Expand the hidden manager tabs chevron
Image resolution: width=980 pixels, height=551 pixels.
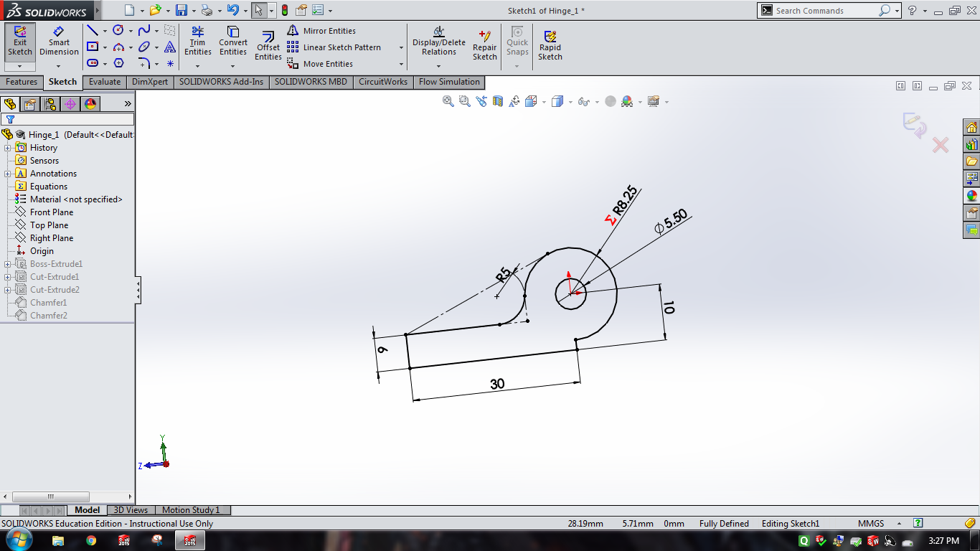(128, 103)
